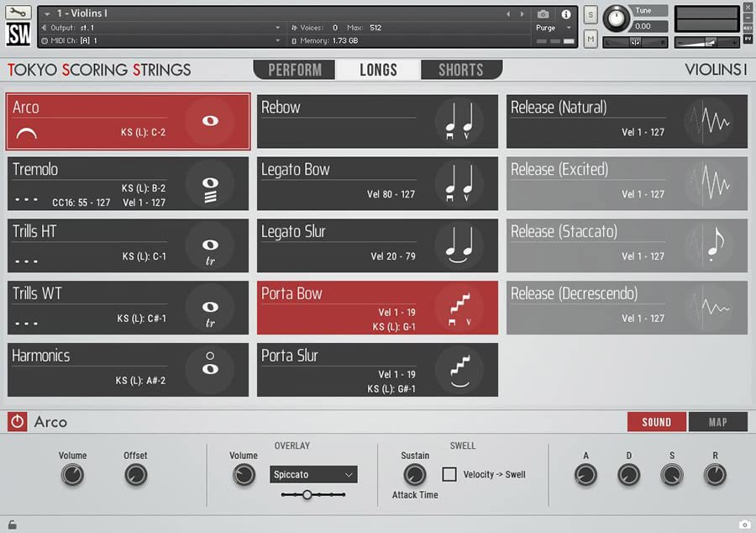
Task: Click the Porta Bow stair icon
Action: 462,307
